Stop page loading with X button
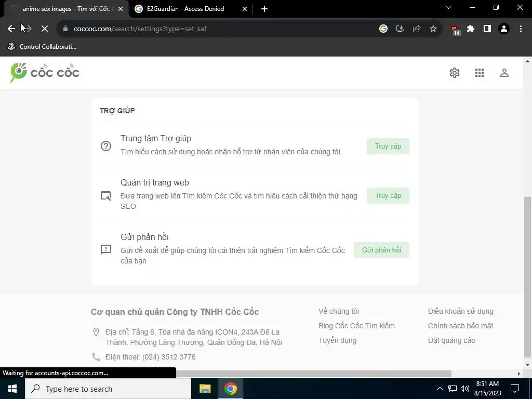 (45, 29)
